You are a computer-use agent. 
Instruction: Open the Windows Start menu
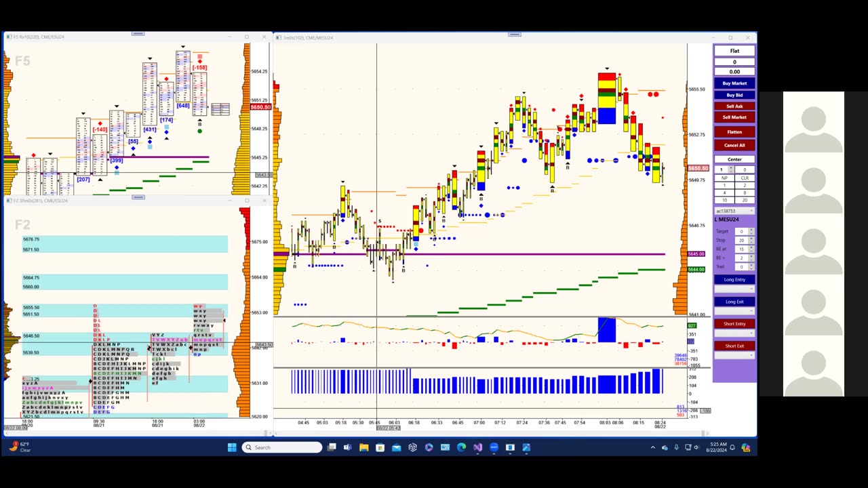(x=232, y=447)
